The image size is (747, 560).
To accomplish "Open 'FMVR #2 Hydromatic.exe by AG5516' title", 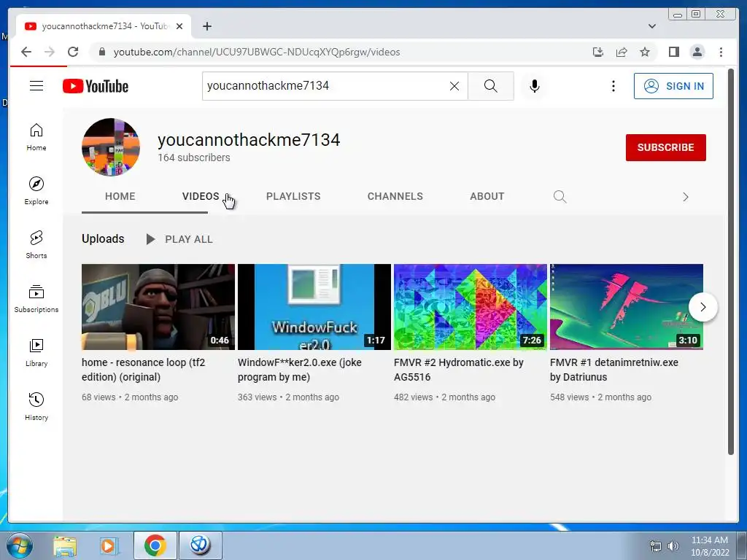I will (x=459, y=370).
